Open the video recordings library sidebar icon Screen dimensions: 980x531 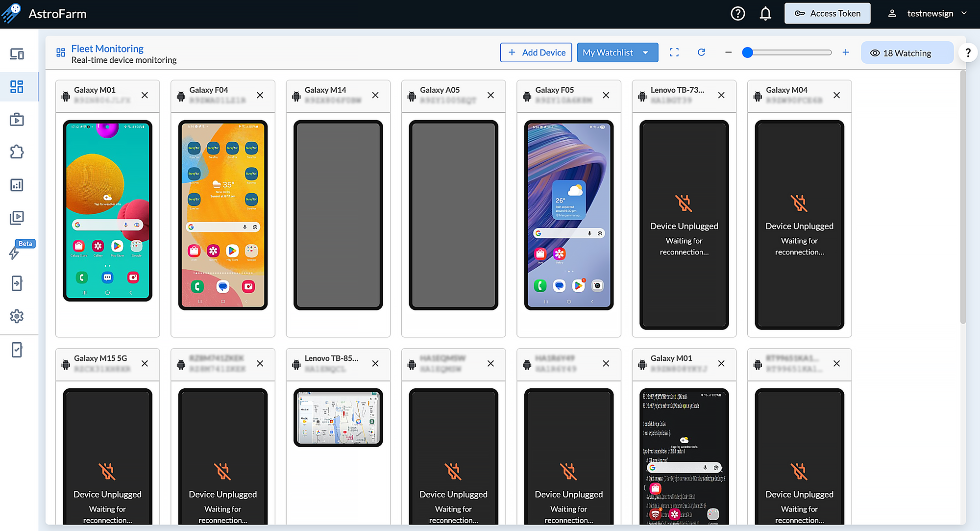tap(17, 218)
